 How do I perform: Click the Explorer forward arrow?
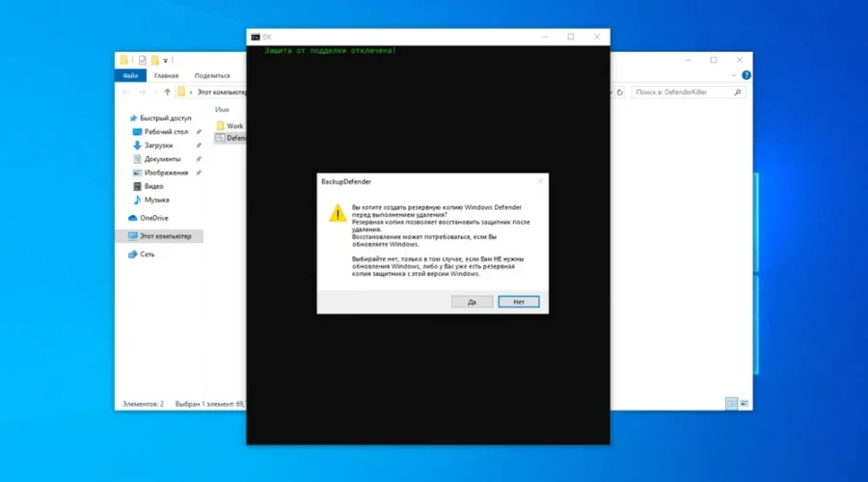[143, 93]
